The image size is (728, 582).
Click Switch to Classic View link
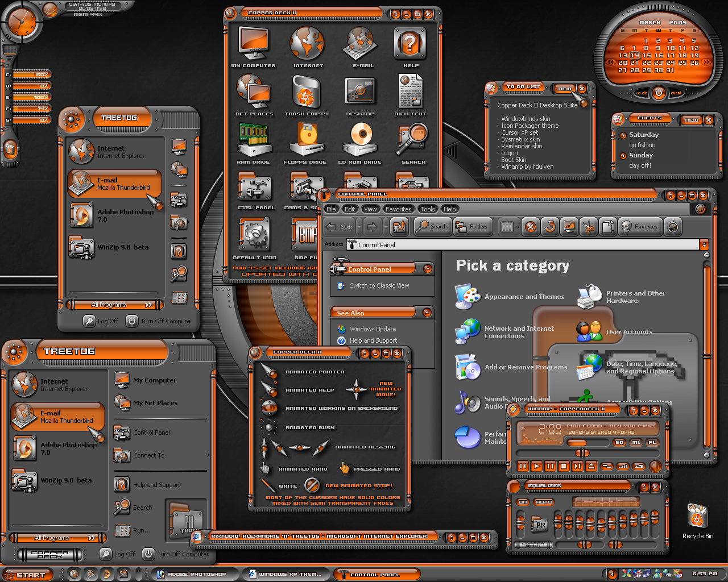(379, 285)
